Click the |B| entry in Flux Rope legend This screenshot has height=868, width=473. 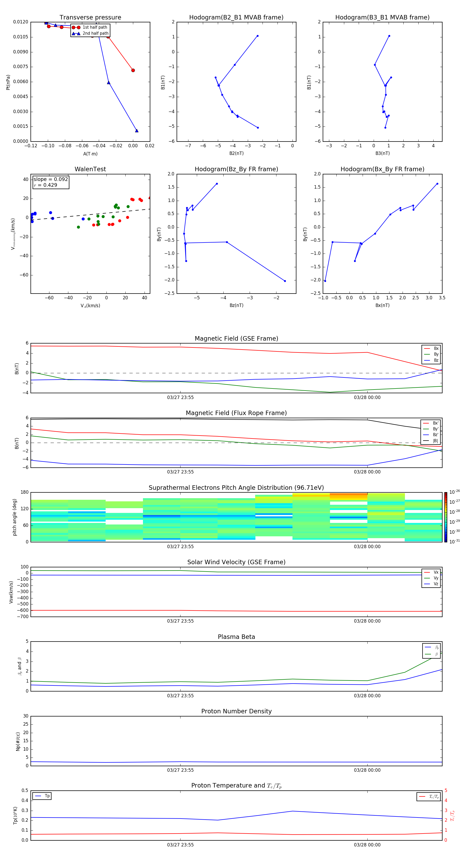(x=431, y=441)
